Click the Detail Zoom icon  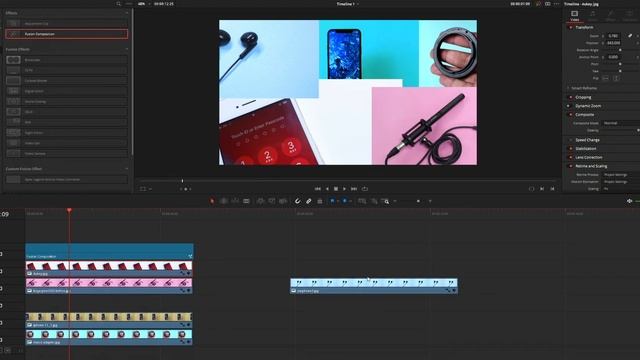(x=374, y=201)
